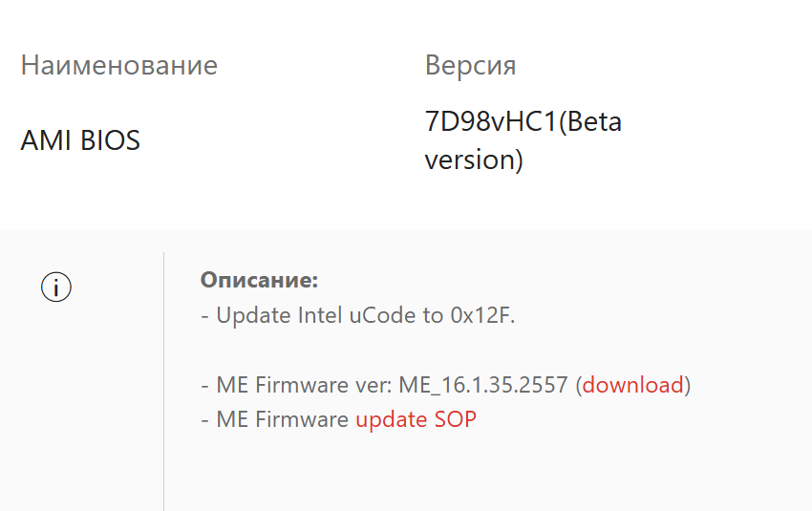Click the vertical divider beside the info icon
The height and width of the screenshot is (511, 812).
point(164,382)
